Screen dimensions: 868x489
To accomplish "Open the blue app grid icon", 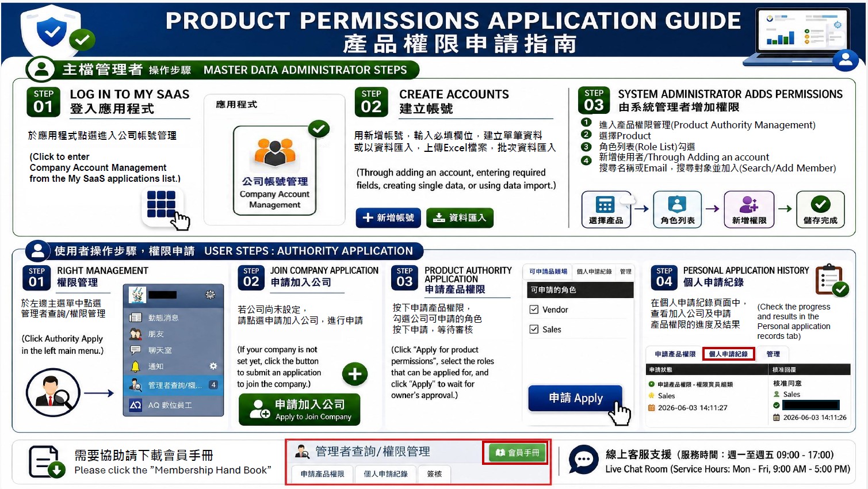I will tap(162, 205).
